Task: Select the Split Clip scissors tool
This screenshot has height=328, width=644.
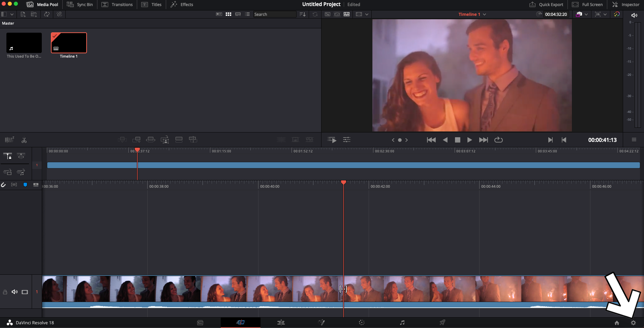Action: [x=24, y=140]
